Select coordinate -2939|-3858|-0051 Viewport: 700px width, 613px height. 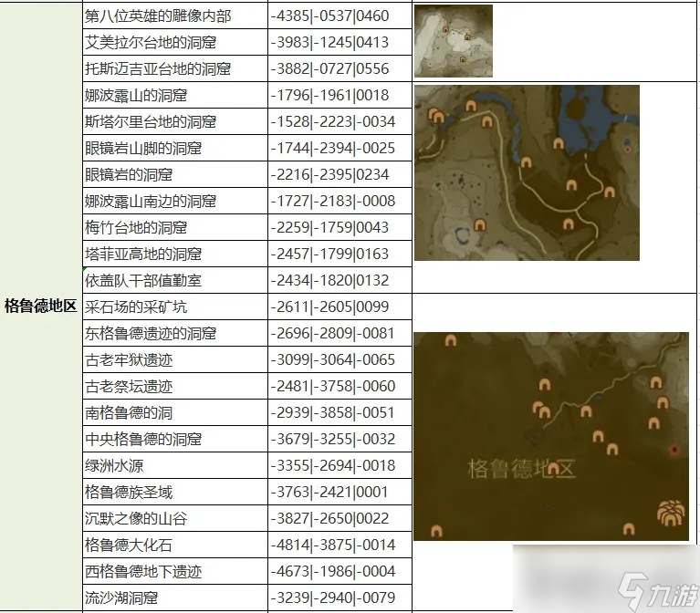click(x=332, y=412)
